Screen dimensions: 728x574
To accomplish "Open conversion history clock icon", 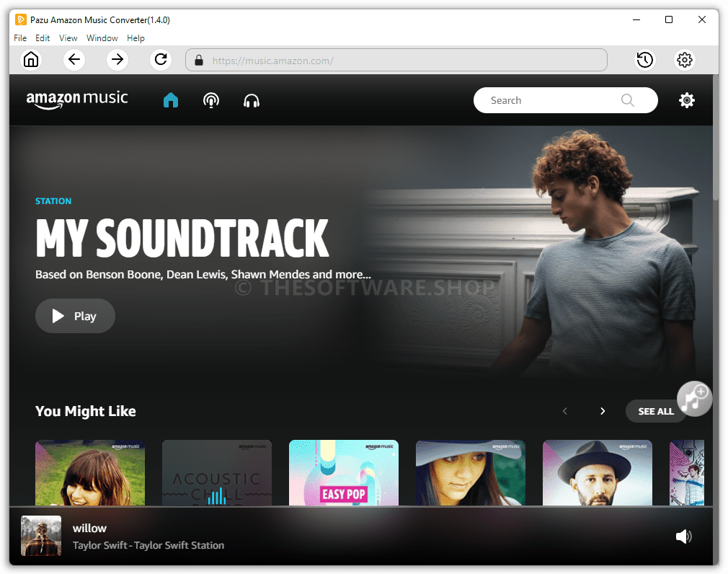I will (644, 59).
